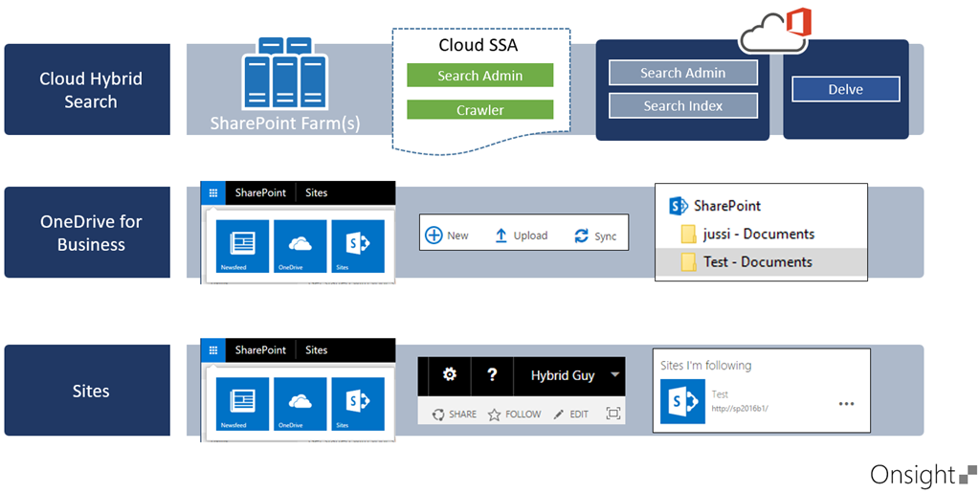Screen dimensions: 980x494
Task: Click the Cloud Hybrid Search label block
Action: [87, 89]
